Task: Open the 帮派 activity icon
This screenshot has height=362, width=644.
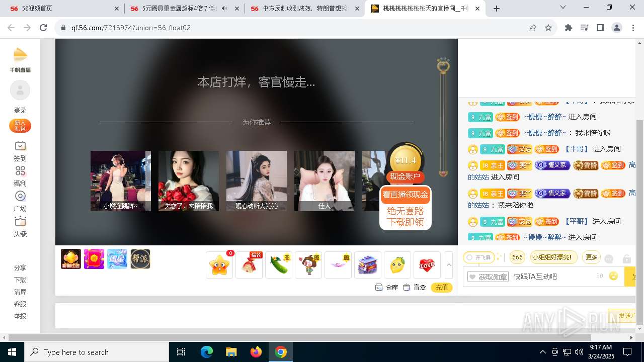Action: (x=140, y=259)
